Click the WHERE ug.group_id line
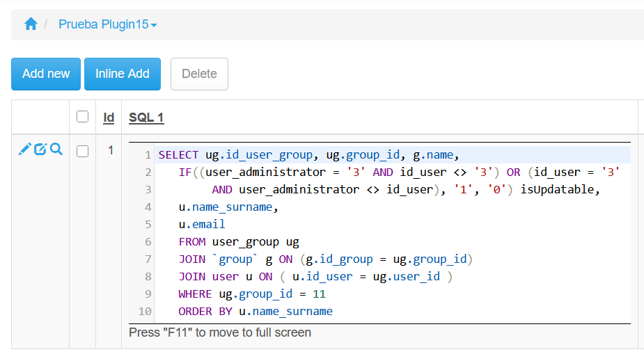This screenshot has height=361, width=644. [x=252, y=294]
